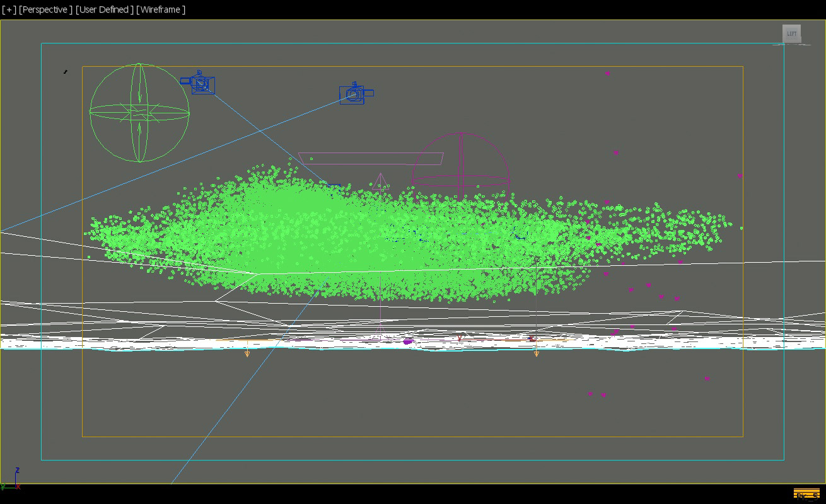Click the LEFT face of the ViewCube
826x504 pixels.
tap(791, 33)
